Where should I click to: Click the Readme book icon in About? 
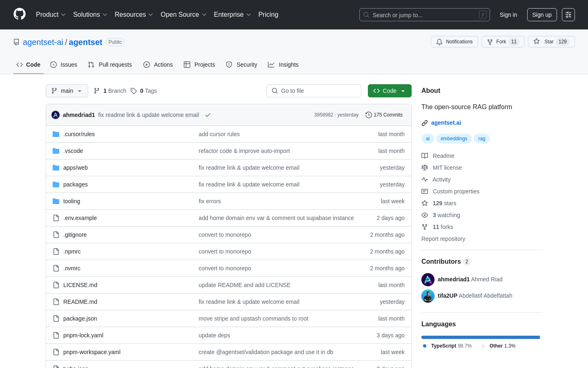[425, 156]
